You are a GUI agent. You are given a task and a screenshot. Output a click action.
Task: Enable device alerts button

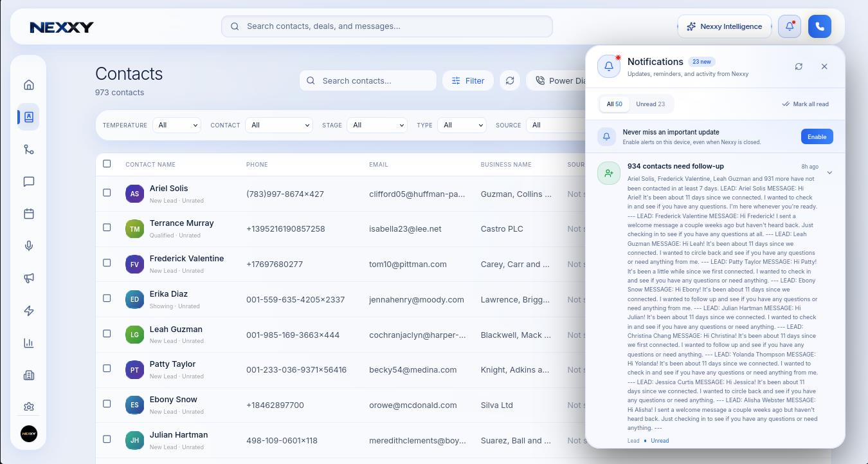[817, 136]
